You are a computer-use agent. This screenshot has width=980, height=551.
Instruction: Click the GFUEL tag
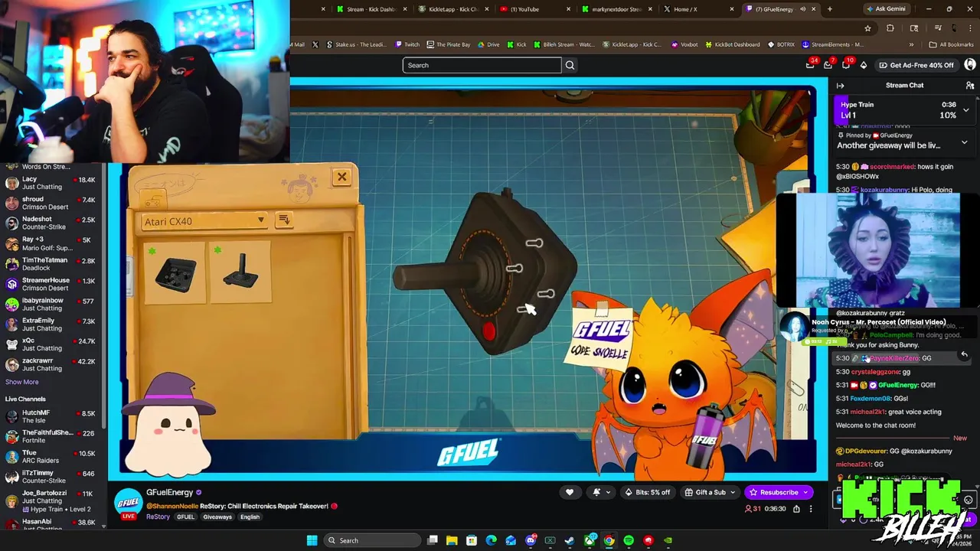tap(186, 517)
